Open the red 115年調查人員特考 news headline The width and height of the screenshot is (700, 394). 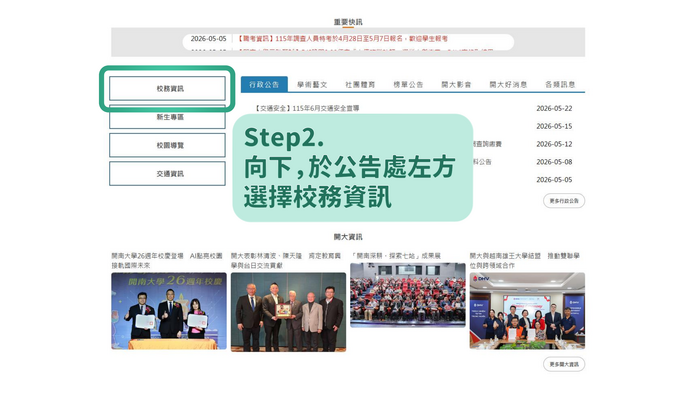(342, 39)
